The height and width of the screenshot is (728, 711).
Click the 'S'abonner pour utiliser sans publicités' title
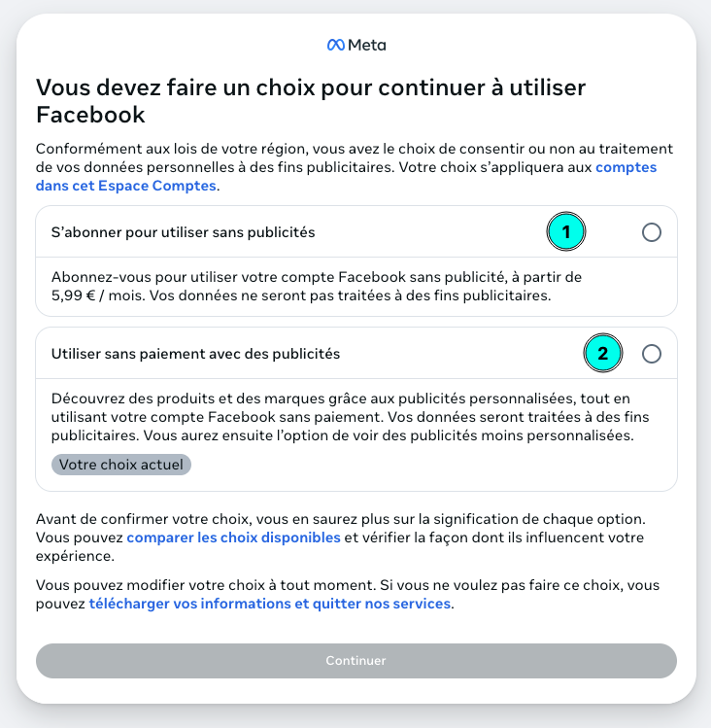pyautogui.click(x=183, y=232)
